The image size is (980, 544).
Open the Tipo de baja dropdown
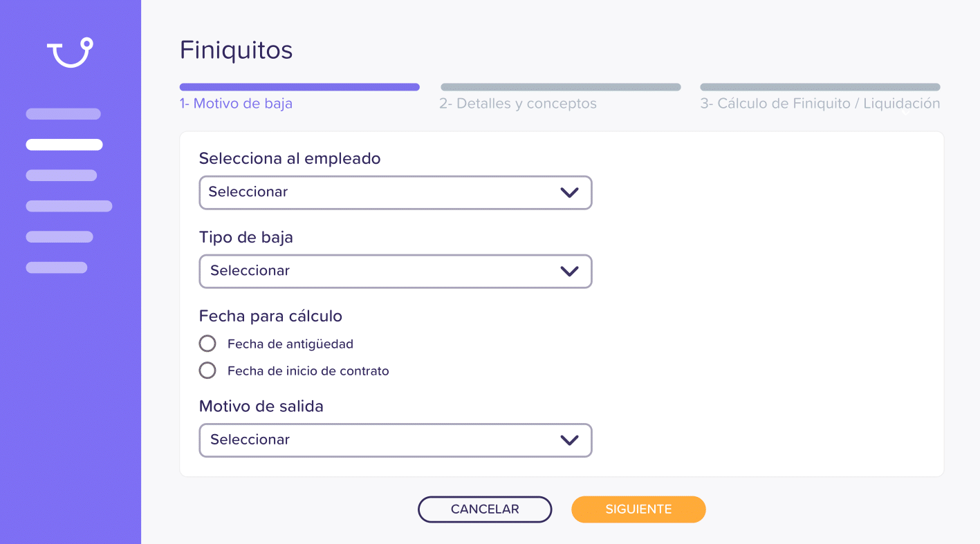(x=396, y=271)
